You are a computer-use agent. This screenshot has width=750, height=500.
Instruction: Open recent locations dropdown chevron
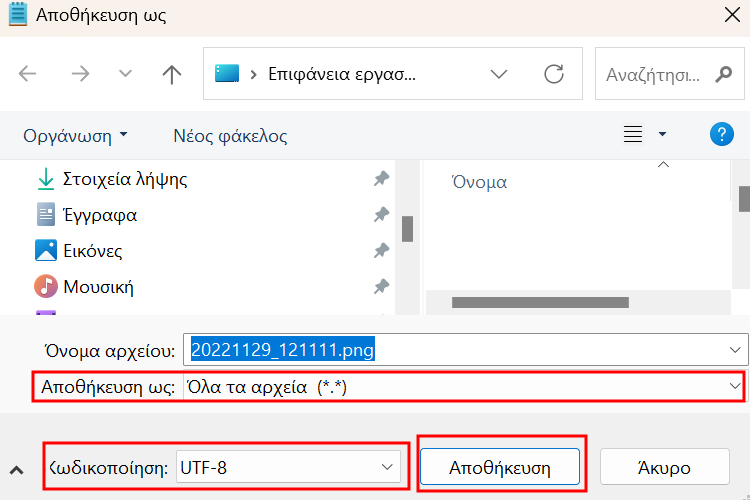point(125,74)
